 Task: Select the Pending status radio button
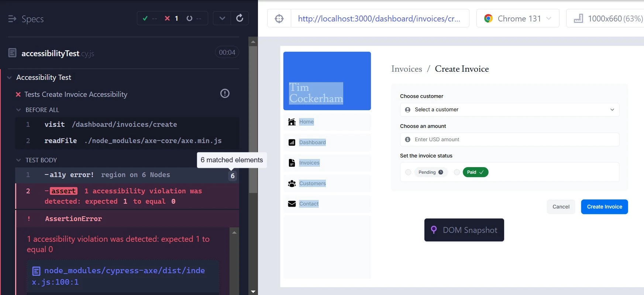point(408,172)
